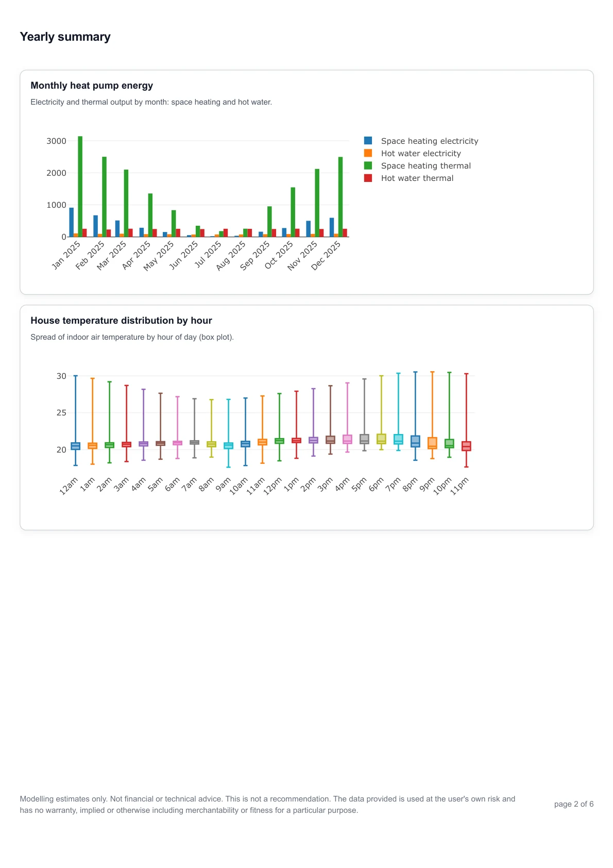Image resolution: width=613 pixels, height=868 pixels.
Task: Select the 12am box in the box plot
Action: click(76, 446)
